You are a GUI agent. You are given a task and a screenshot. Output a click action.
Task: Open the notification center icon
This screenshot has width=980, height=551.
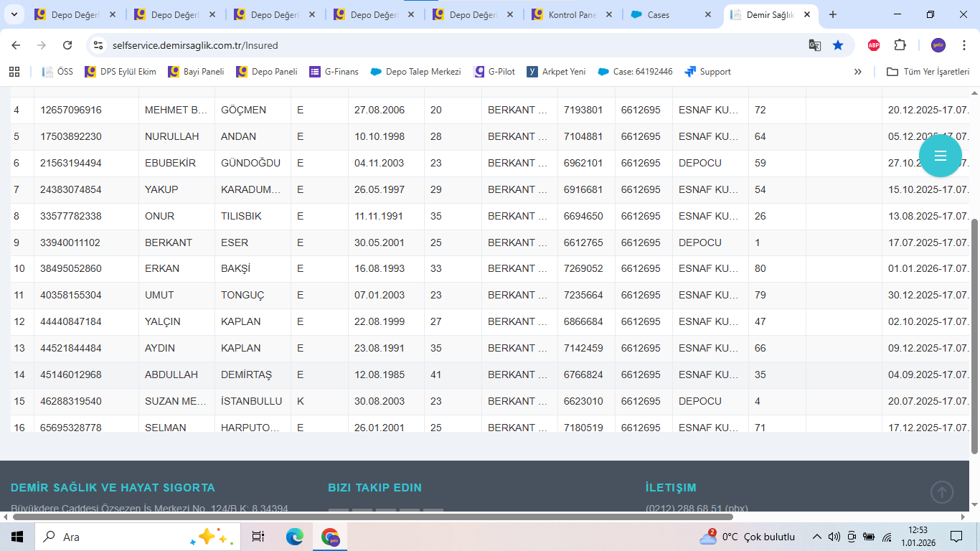click(956, 537)
